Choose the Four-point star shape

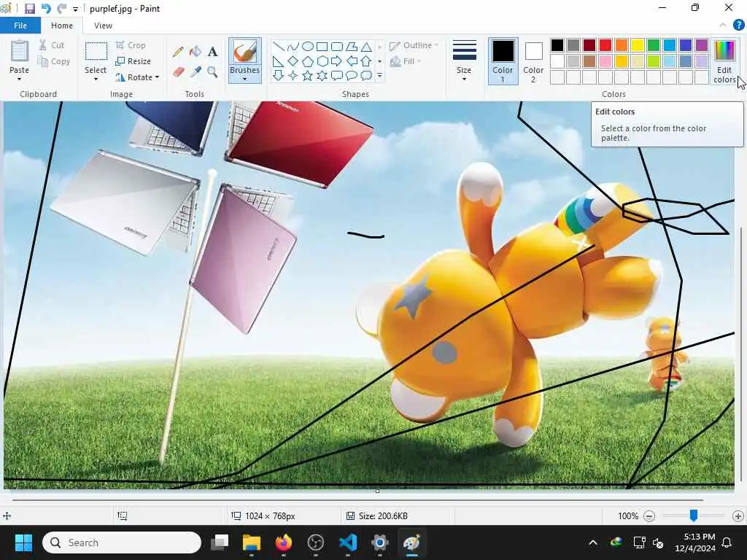point(293,75)
